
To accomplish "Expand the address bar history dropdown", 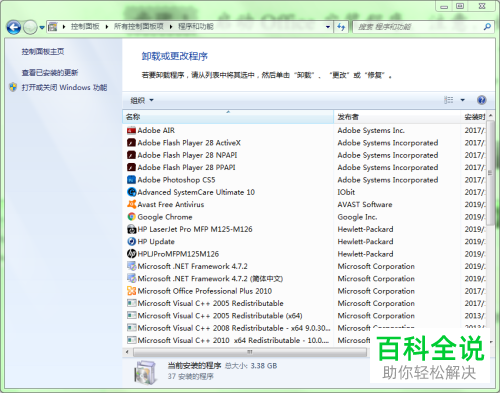I will pyautogui.click(x=328, y=27).
